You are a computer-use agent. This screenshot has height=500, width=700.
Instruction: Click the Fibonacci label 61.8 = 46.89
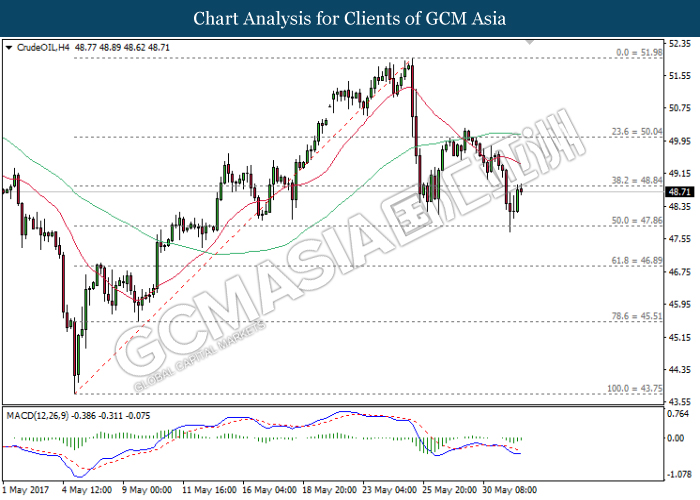point(637,260)
